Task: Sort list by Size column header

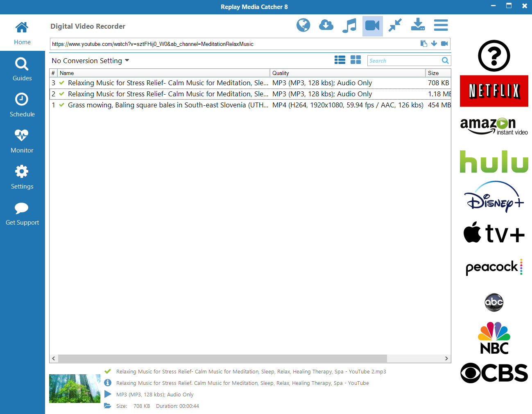Action: click(x=438, y=73)
